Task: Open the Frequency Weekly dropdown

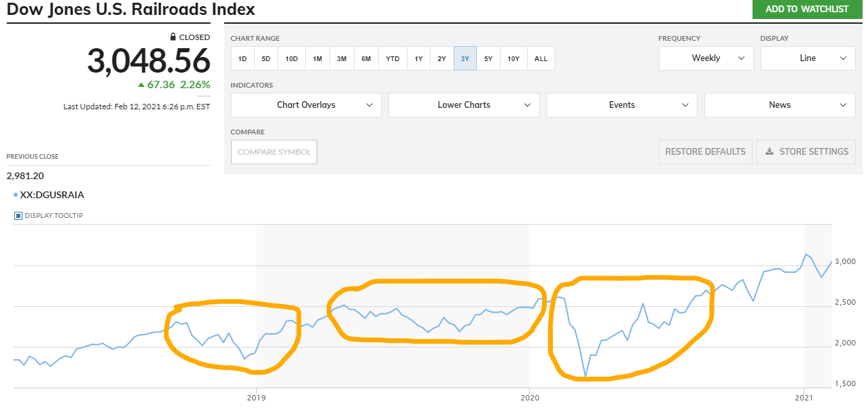Action: (x=706, y=58)
